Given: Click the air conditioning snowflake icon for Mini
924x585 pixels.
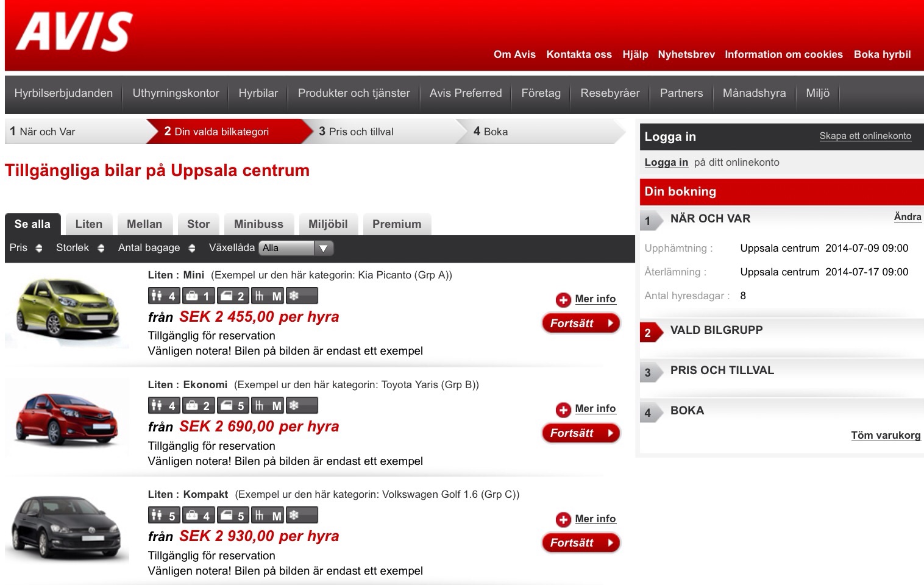Looking at the screenshot, I should pyautogui.click(x=302, y=296).
